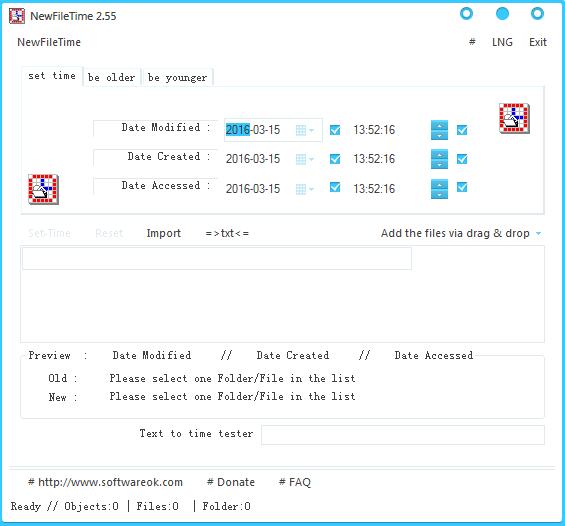Image resolution: width=565 pixels, height=526 pixels.
Task: Click the hollow circle minimize button
Action: (x=466, y=14)
